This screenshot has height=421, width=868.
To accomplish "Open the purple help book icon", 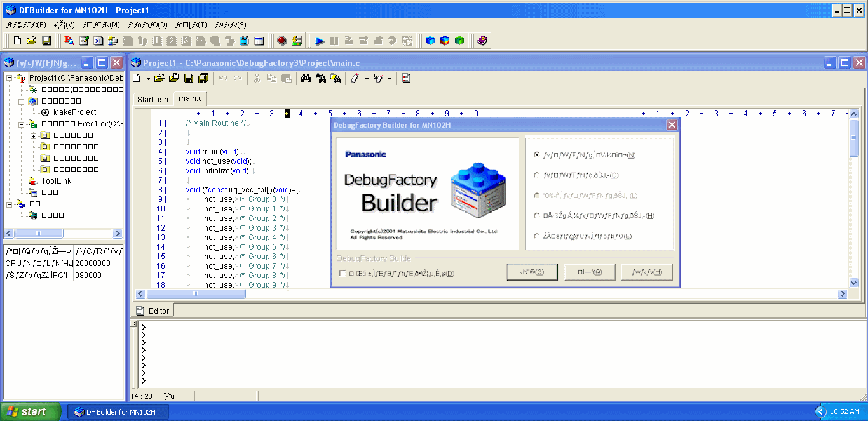I will (482, 41).
